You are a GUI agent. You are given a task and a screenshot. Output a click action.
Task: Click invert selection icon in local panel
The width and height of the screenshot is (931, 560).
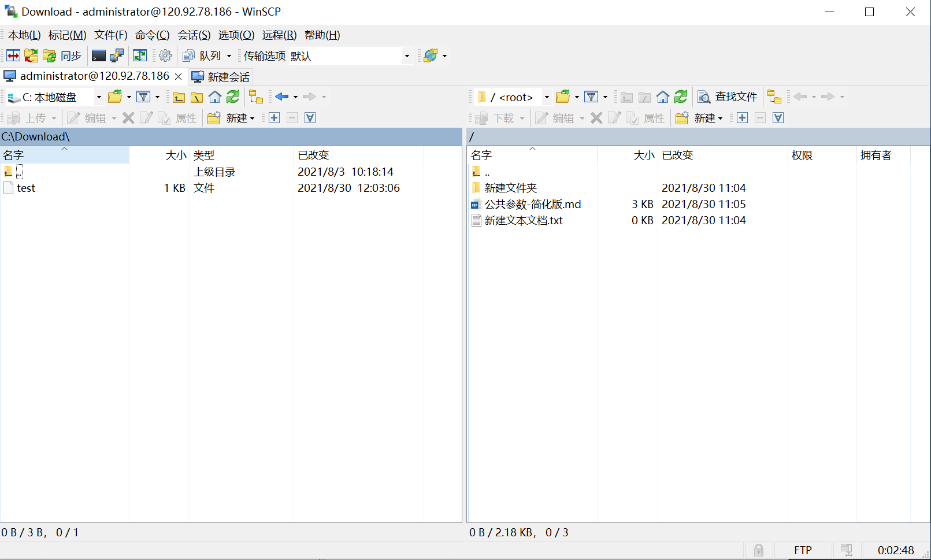[x=310, y=118]
